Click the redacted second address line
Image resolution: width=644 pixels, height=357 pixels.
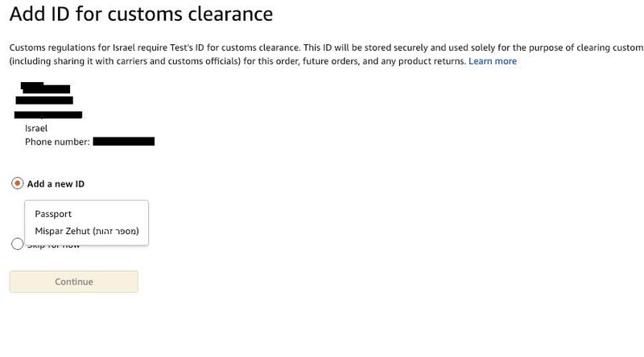click(45, 101)
